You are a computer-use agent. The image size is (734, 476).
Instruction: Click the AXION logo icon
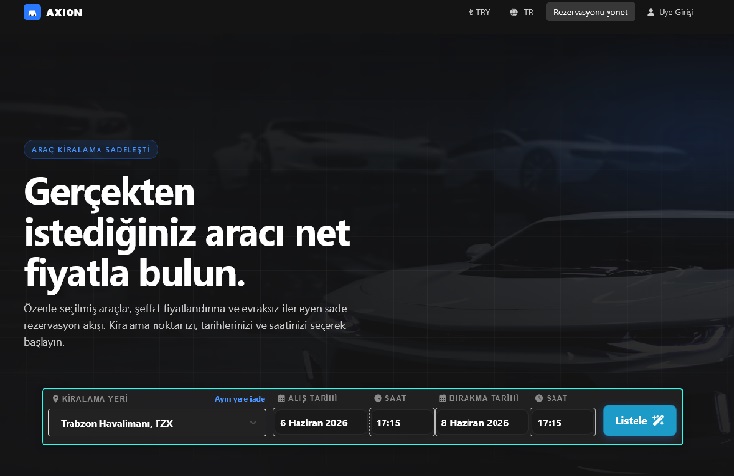coord(32,12)
